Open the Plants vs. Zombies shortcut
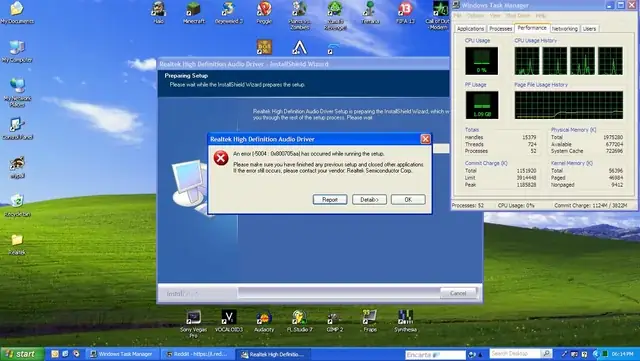Viewport: 640px width, 361px height. (x=299, y=15)
